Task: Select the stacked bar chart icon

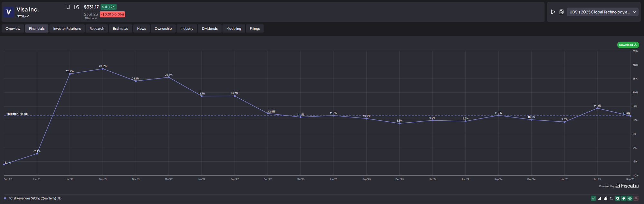Action: coord(605,199)
